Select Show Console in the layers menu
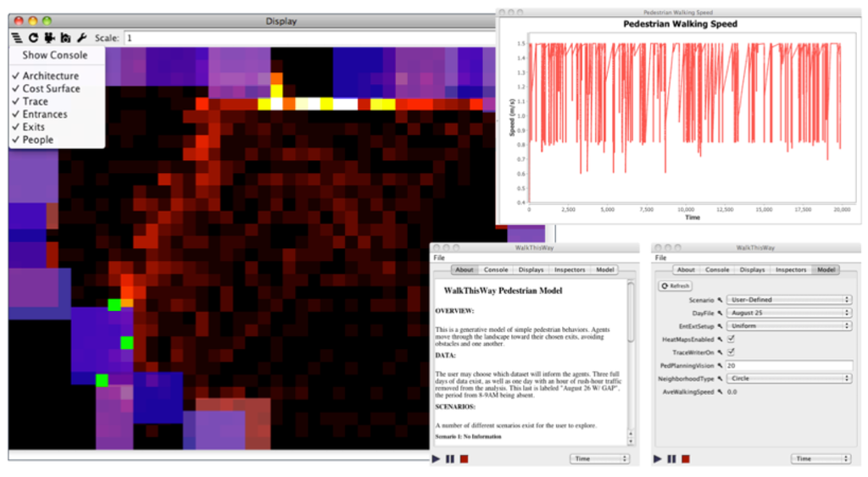Viewport: 868px width, 477px height. click(x=54, y=55)
